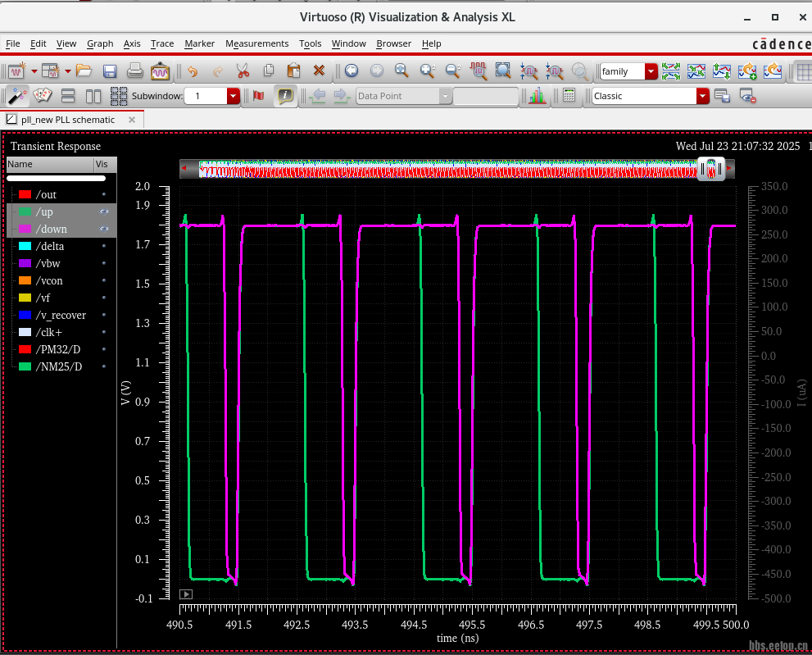Toggle visibility of /out trace
Viewport: 812px width, 655px height.
[x=104, y=194]
